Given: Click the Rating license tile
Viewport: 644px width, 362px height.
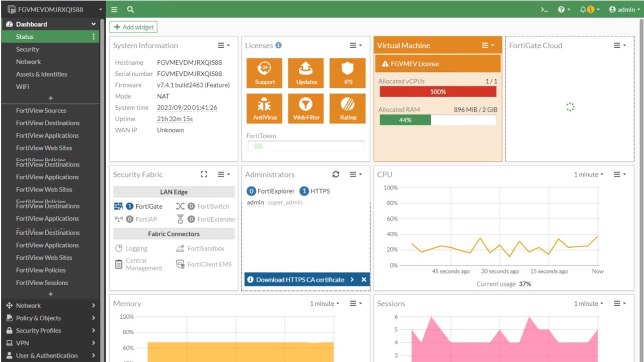Looking at the screenshot, I should click(x=348, y=109).
